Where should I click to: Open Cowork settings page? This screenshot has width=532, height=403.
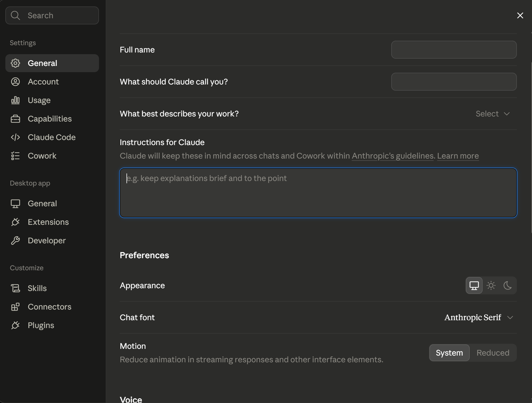tap(52, 156)
